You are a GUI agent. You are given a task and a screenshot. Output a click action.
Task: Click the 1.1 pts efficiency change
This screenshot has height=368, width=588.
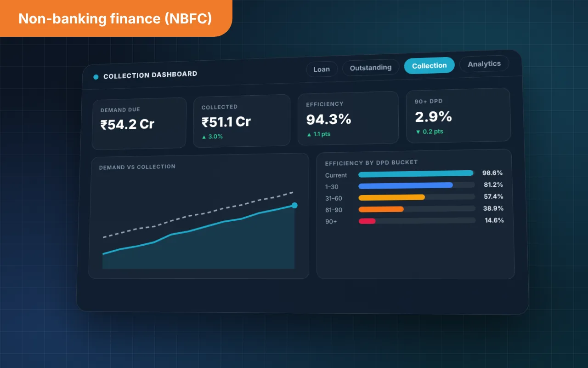coord(318,134)
